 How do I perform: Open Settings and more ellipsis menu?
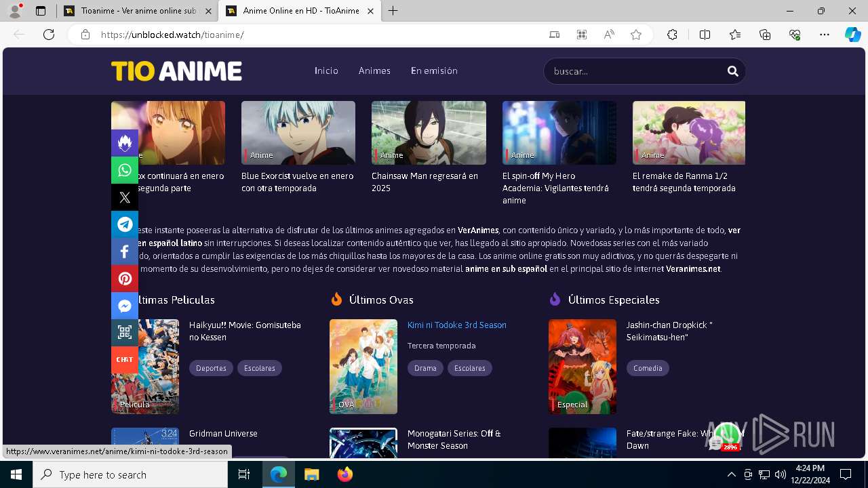click(825, 35)
